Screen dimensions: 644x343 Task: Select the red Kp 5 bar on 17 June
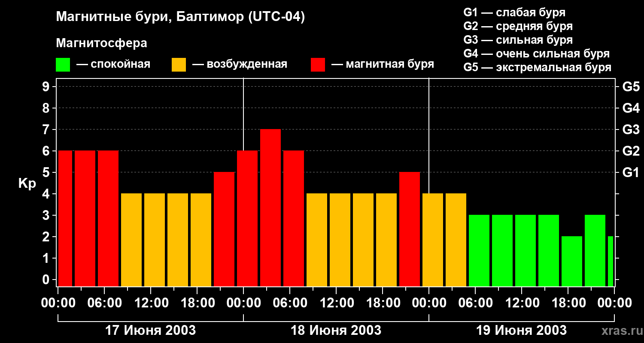pos(224,229)
